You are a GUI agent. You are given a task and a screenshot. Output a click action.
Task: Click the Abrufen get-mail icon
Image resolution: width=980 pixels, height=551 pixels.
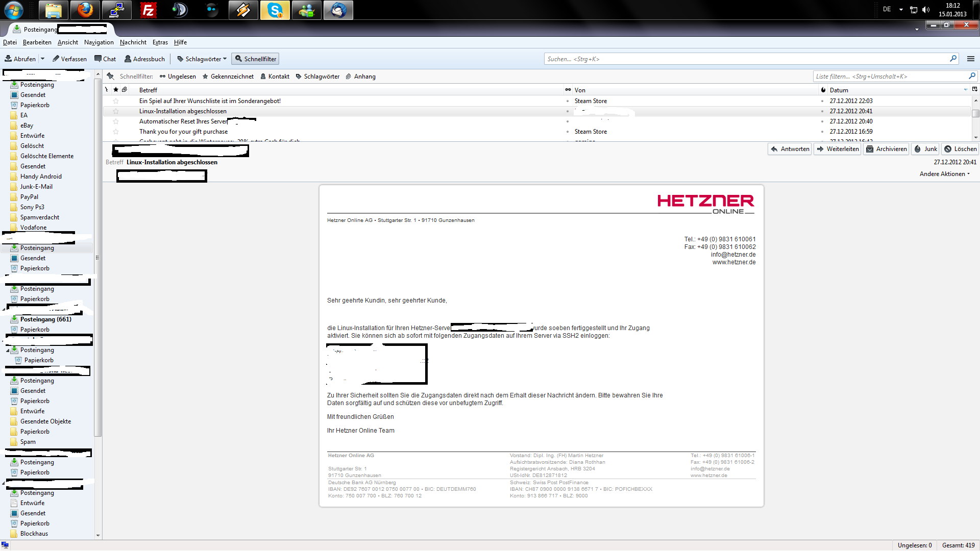coord(8,59)
